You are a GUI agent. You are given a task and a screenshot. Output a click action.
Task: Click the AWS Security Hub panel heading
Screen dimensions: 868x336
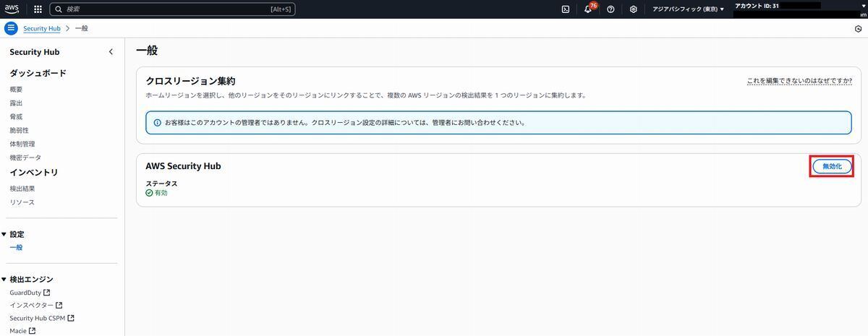click(183, 166)
